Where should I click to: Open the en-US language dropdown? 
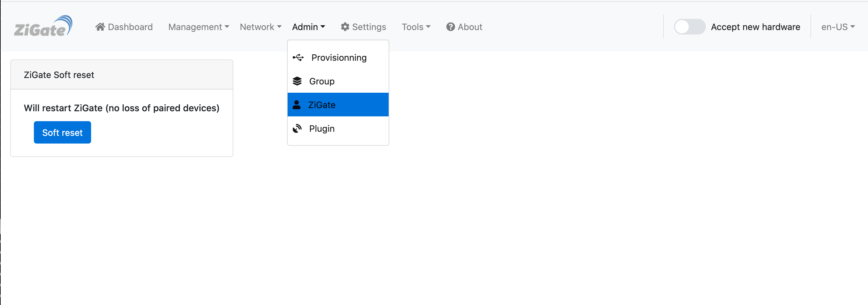coord(838,27)
